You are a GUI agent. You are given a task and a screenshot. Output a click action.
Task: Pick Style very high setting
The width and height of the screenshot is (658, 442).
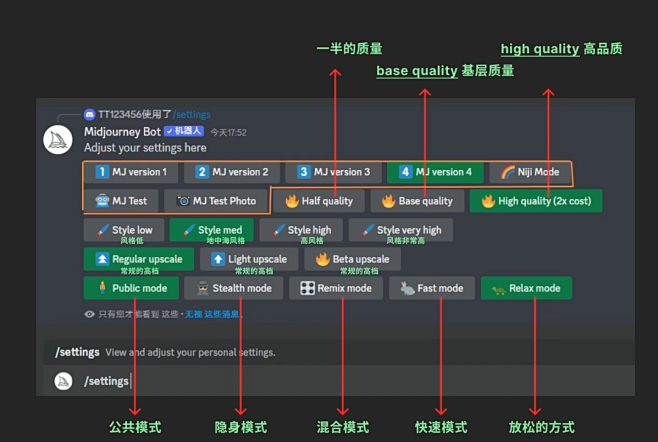pyautogui.click(x=401, y=230)
